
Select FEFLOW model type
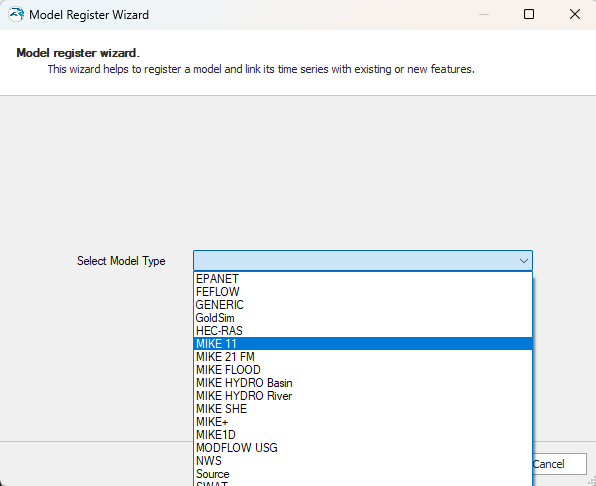(x=363, y=292)
